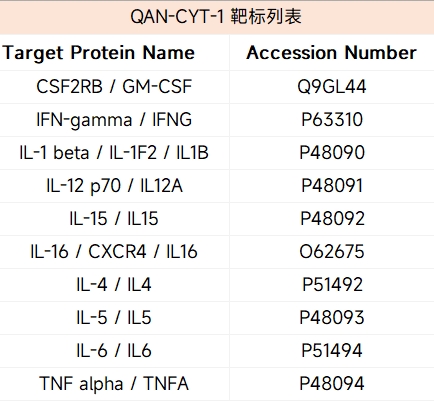Select the Accession Number column header
Image resolution: width=434 pixels, height=401 pixels.
[332, 53]
